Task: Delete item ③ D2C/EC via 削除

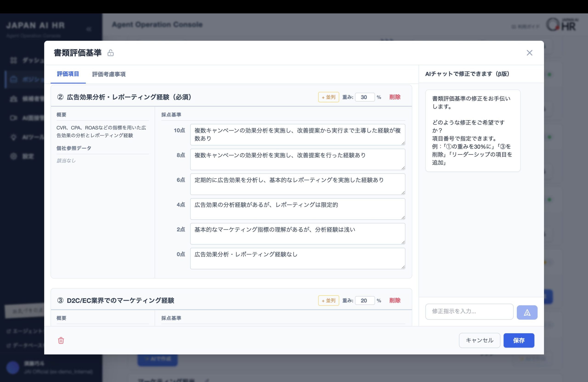Action: (395, 301)
